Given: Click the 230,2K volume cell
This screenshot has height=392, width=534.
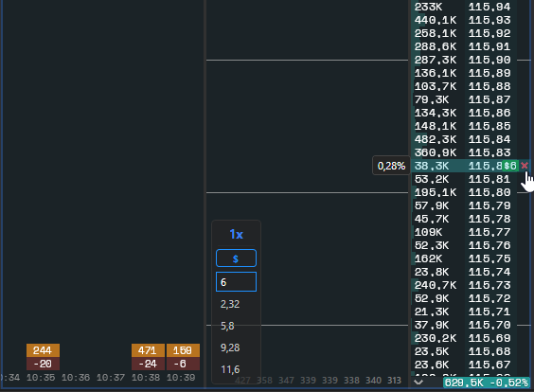Looking at the screenshot, I should (436, 339).
